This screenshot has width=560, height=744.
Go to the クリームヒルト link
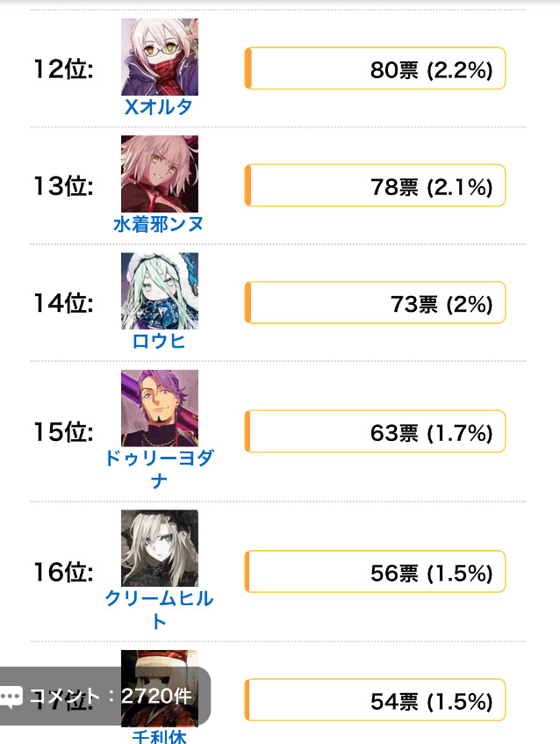[x=159, y=610]
